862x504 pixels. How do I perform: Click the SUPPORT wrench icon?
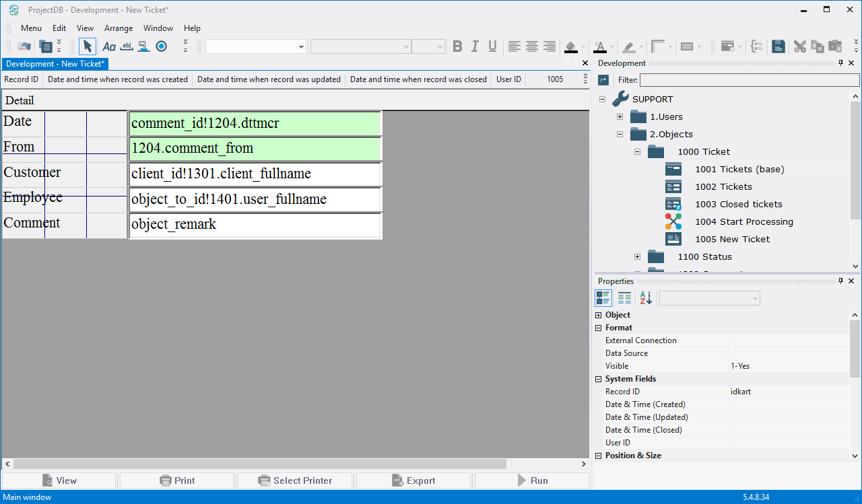pyautogui.click(x=620, y=99)
